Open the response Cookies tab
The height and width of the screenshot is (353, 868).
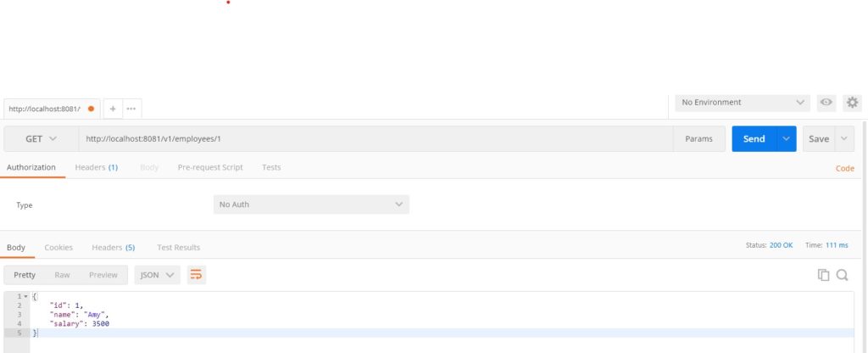(x=58, y=248)
